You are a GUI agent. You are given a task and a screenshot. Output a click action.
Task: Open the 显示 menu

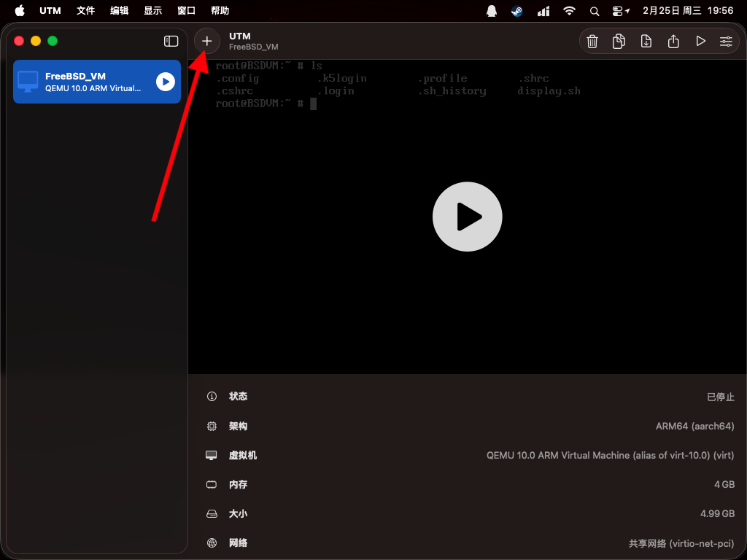[153, 10]
